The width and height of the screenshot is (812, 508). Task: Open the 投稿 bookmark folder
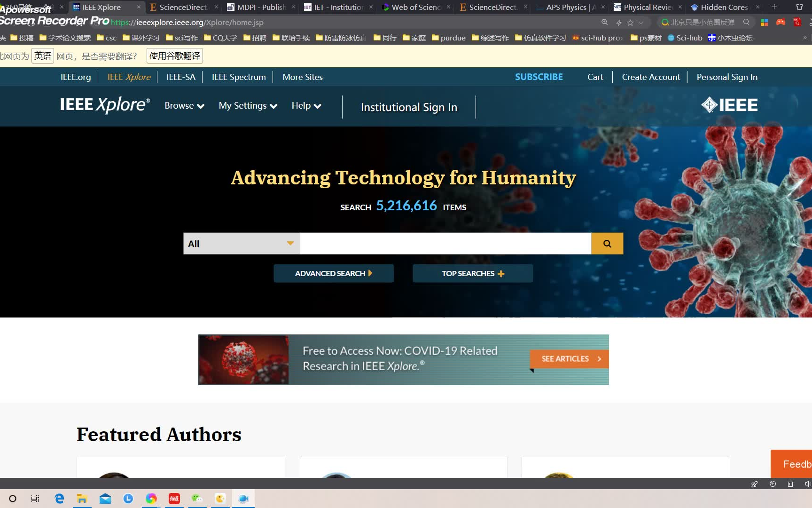click(x=22, y=38)
